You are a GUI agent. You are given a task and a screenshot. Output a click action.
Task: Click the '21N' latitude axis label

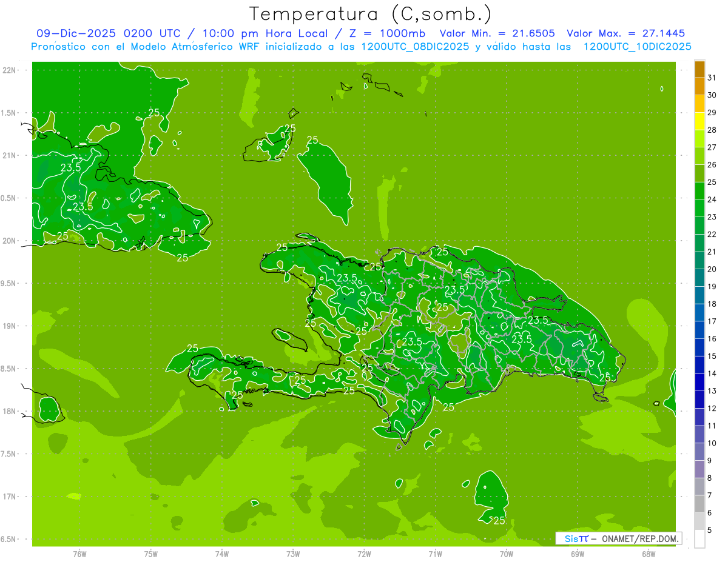pos(10,155)
